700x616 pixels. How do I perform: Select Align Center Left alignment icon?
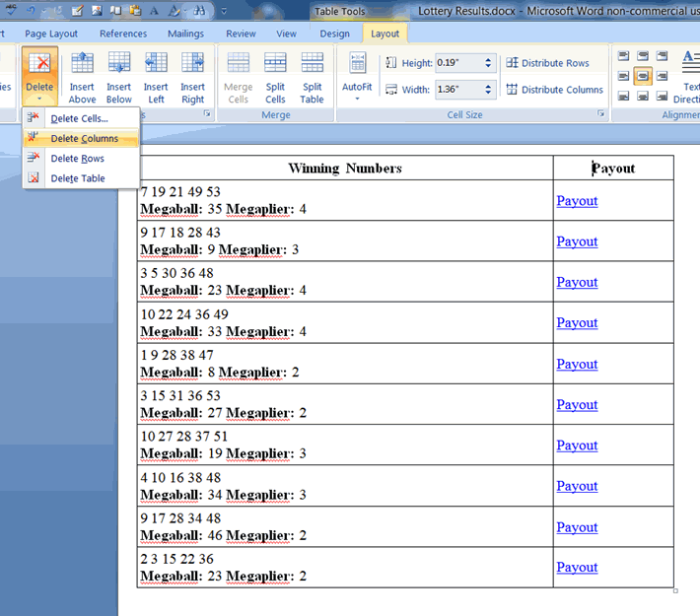[x=623, y=76]
